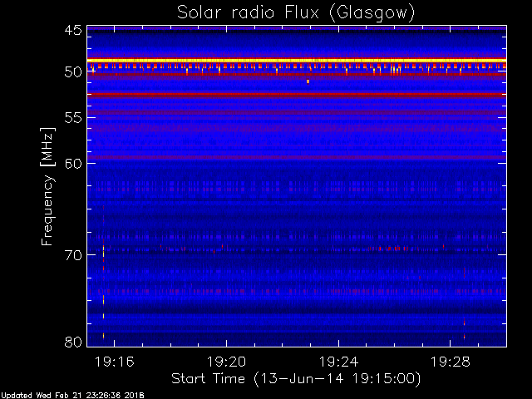The image size is (532, 399).
Task: Click the 19:28 time tick label
Action: pyautogui.click(x=451, y=362)
